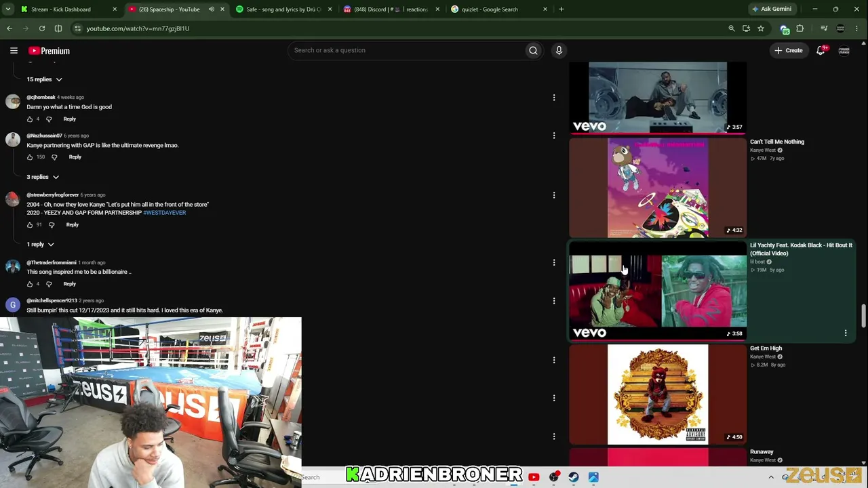Open YouTube notifications bell

point(821,50)
